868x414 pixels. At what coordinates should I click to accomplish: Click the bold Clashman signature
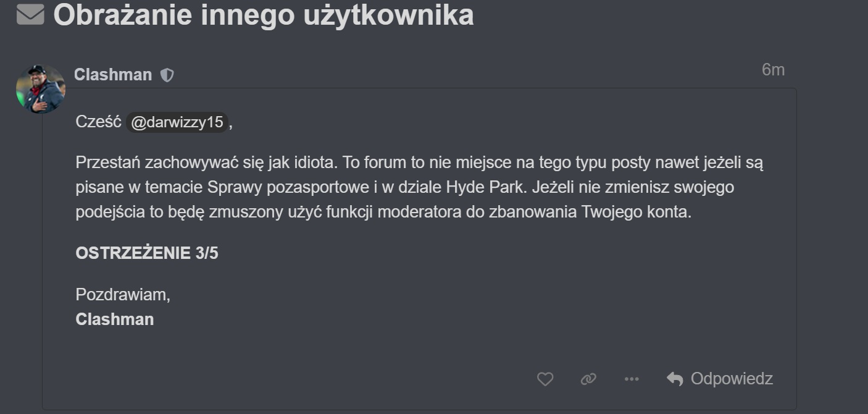[114, 319]
